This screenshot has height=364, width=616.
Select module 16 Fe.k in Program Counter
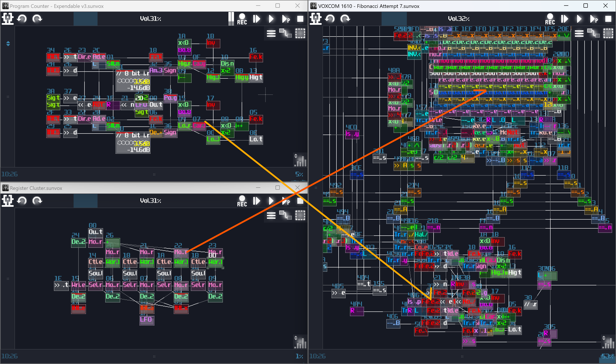click(x=256, y=57)
